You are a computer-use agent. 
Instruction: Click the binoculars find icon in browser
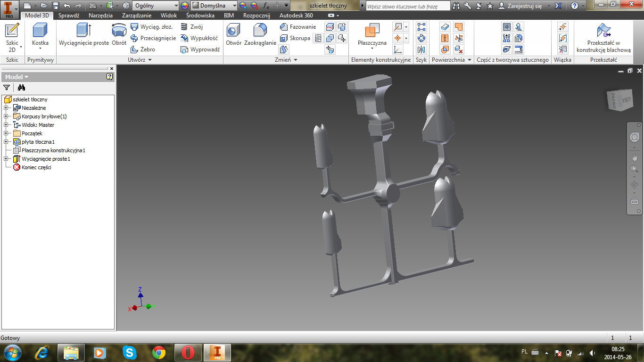21,87
